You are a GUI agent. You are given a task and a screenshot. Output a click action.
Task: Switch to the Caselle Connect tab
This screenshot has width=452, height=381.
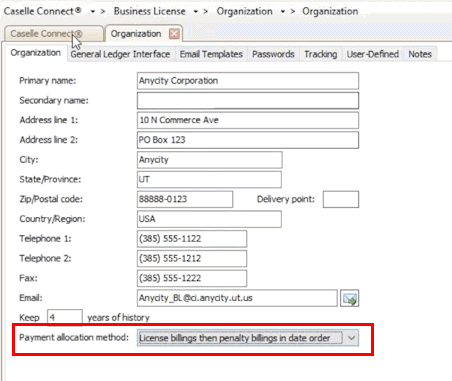pos(53,34)
